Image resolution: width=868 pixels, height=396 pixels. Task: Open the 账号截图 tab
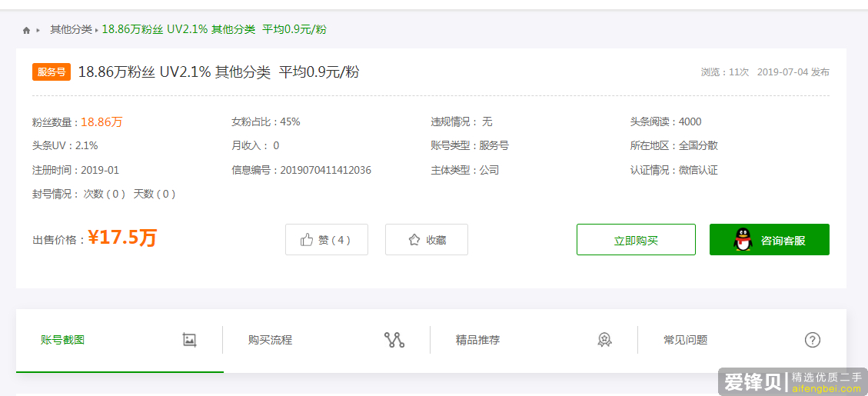pos(63,340)
